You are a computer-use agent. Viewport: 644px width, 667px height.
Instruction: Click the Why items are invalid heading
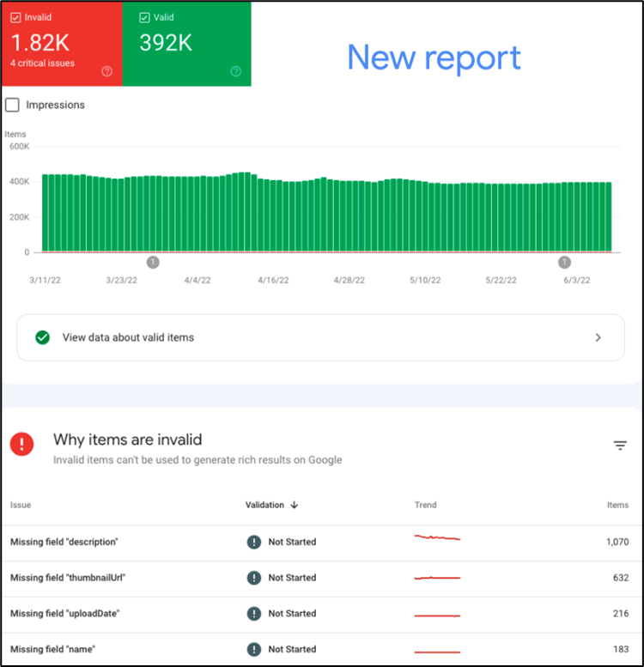[x=128, y=440]
